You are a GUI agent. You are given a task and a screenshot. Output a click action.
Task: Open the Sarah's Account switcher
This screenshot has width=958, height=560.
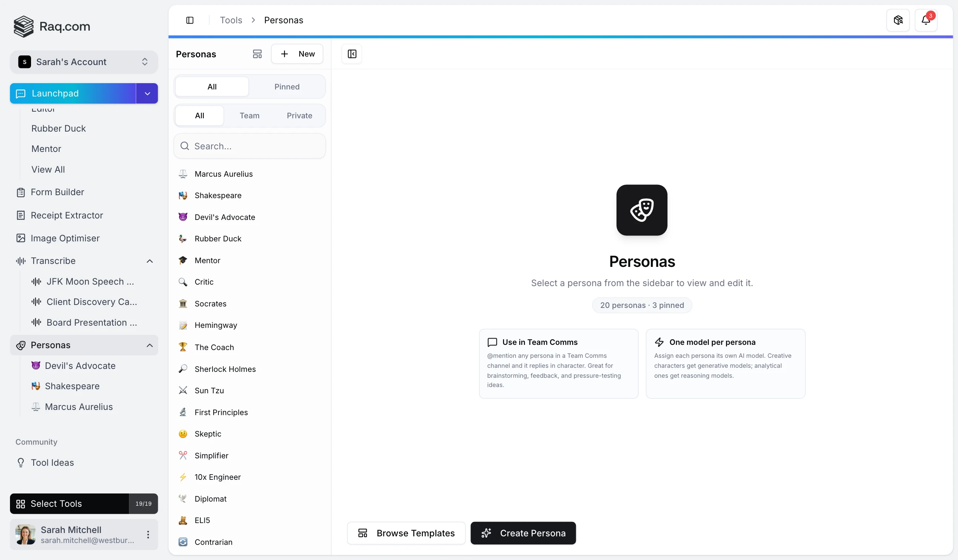tap(84, 62)
